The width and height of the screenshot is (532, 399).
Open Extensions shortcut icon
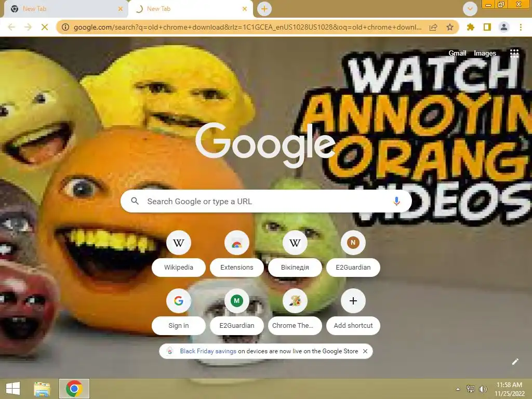click(x=237, y=243)
